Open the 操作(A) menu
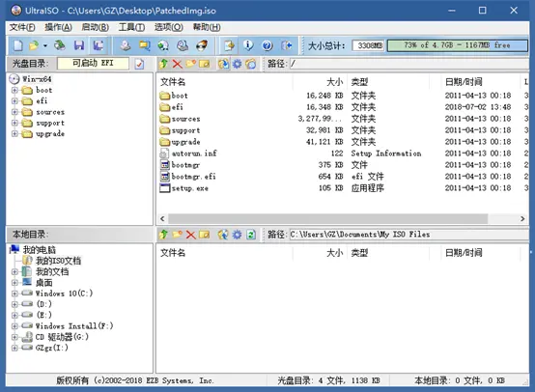 coord(58,27)
